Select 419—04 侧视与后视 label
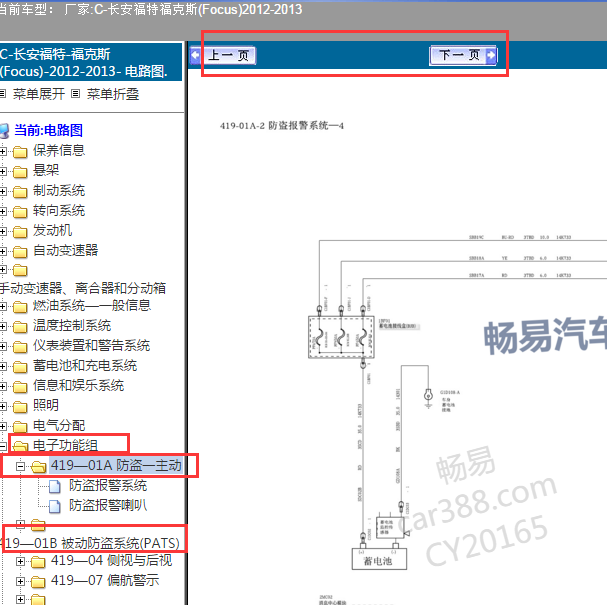 point(111,560)
